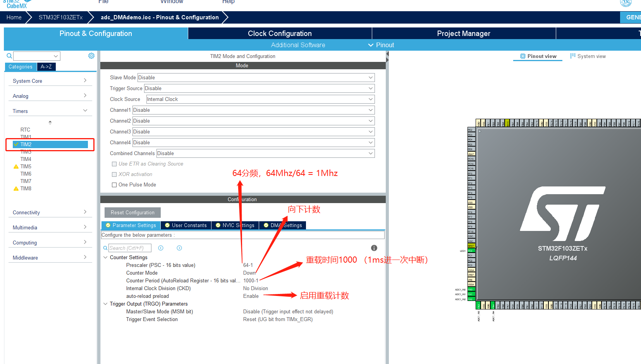Image resolution: width=641 pixels, height=364 pixels.
Task: Click the STM32F103ZETx breadcrumb
Action: [60, 17]
